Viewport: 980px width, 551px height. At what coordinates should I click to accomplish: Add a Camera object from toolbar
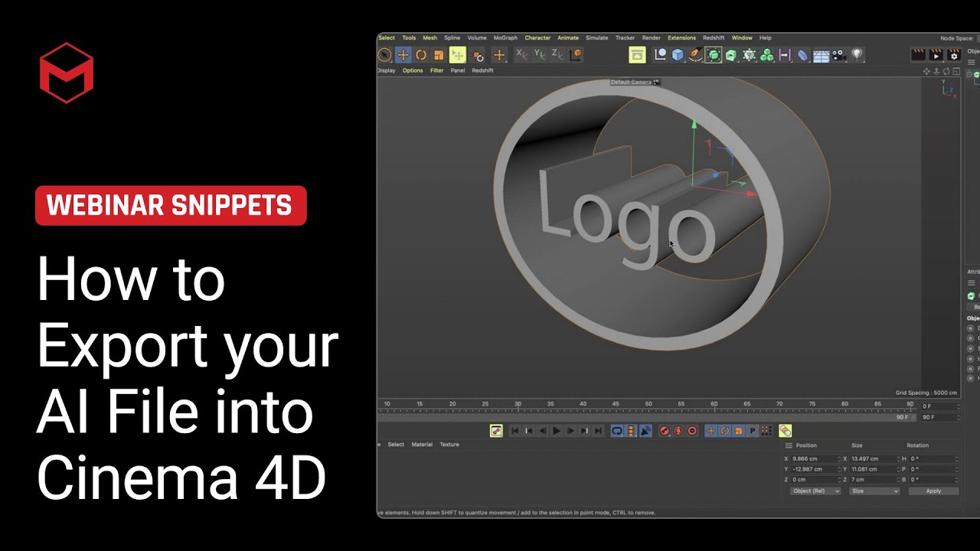pos(839,55)
